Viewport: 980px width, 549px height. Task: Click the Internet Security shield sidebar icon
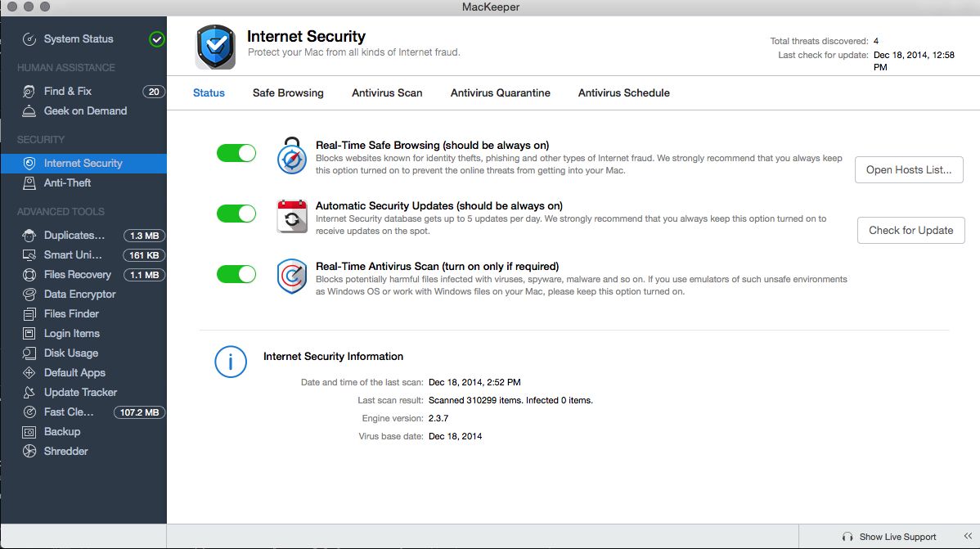tap(29, 163)
